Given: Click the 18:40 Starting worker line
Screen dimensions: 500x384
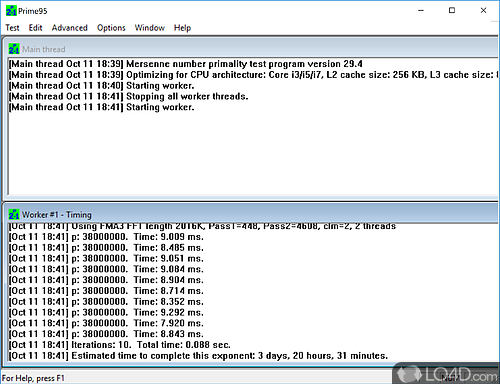Looking at the screenshot, I should [x=101, y=86].
